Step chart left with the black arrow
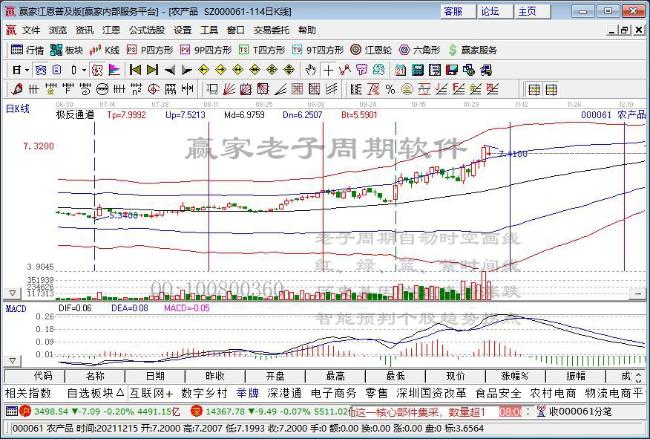 click(169, 70)
